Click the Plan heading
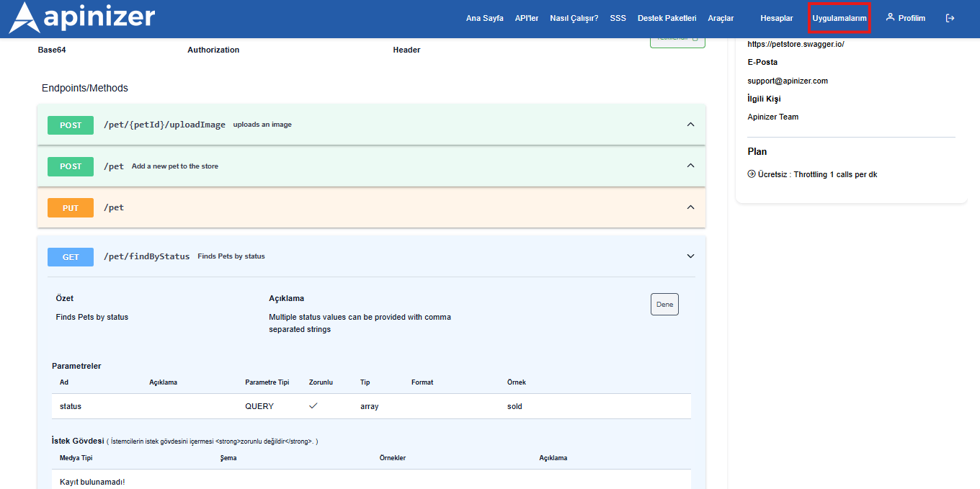The image size is (980, 489). tap(757, 151)
